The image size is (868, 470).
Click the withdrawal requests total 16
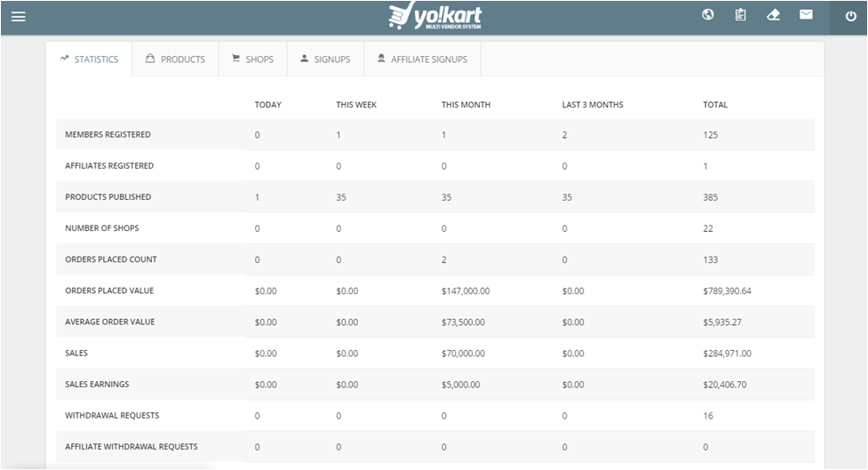click(708, 416)
